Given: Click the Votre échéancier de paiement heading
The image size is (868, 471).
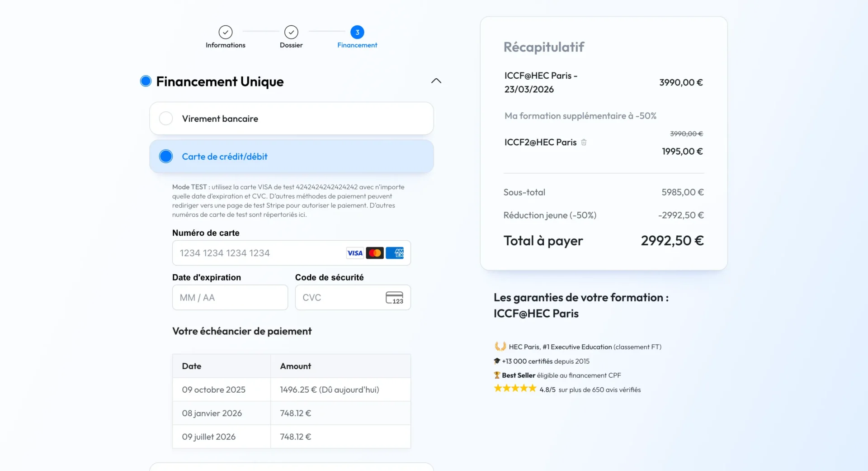Looking at the screenshot, I should 242,331.
